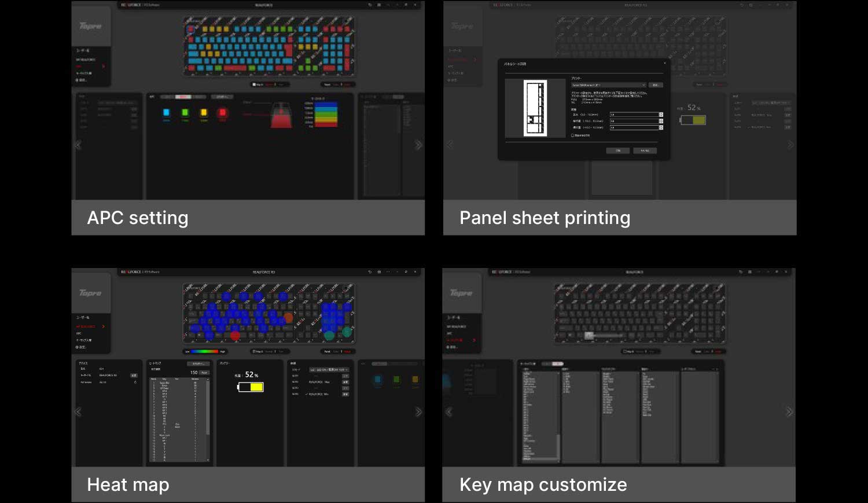
Task: Open the printer selection dropdown in print dialog
Action: (x=608, y=85)
